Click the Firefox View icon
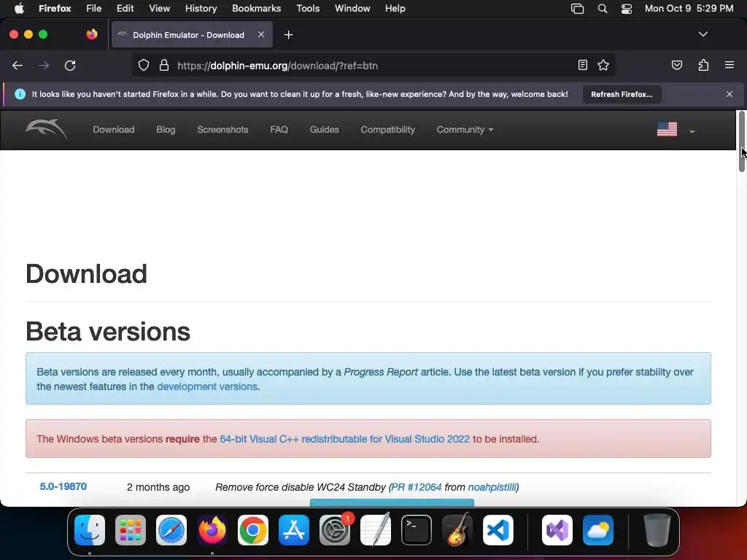The width and height of the screenshot is (747, 560). click(x=92, y=34)
